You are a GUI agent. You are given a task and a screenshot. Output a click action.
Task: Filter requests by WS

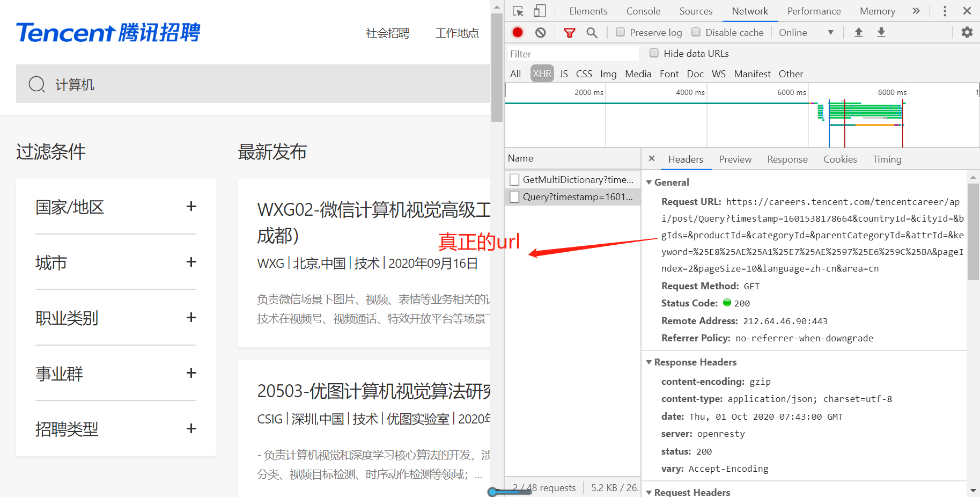tap(718, 74)
